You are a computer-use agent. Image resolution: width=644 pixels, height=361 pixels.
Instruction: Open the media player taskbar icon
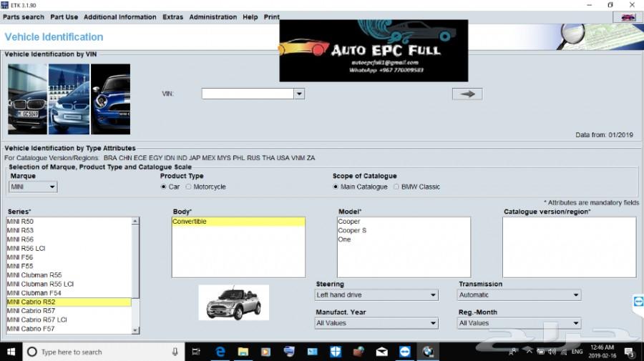265,352
